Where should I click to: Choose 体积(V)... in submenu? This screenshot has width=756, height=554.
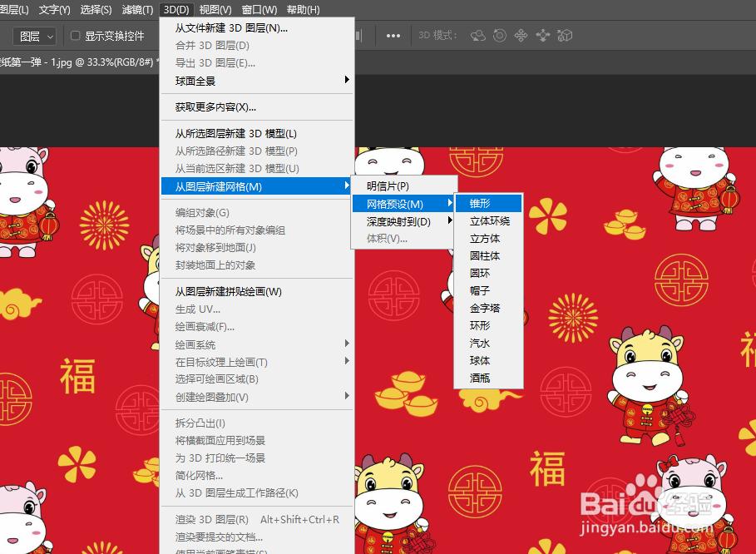(404, 238)
